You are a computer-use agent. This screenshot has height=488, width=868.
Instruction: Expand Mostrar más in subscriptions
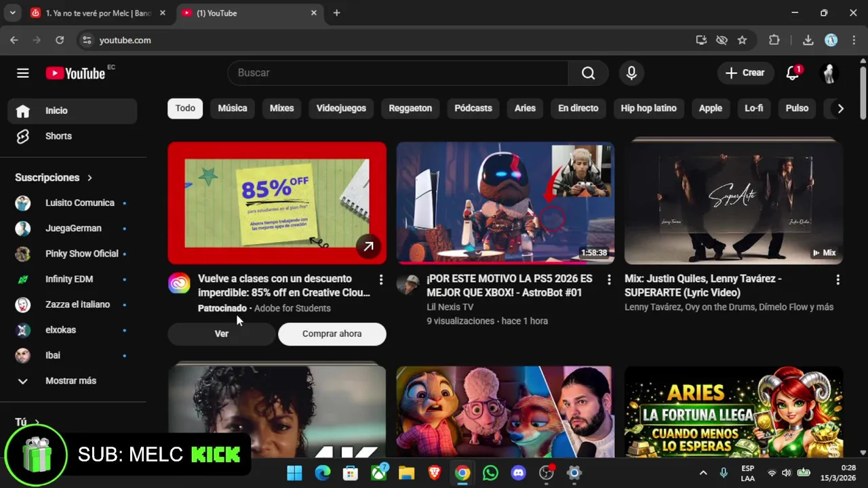tap(73, 381)
